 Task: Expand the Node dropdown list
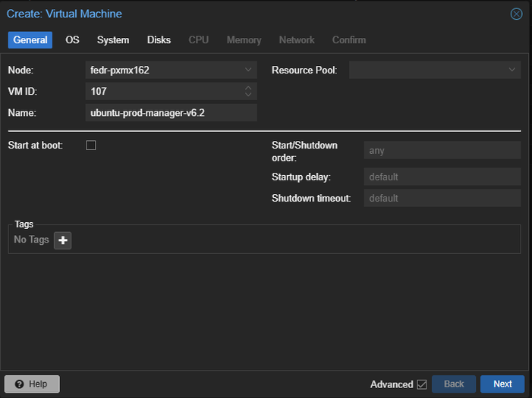(248, 70)
